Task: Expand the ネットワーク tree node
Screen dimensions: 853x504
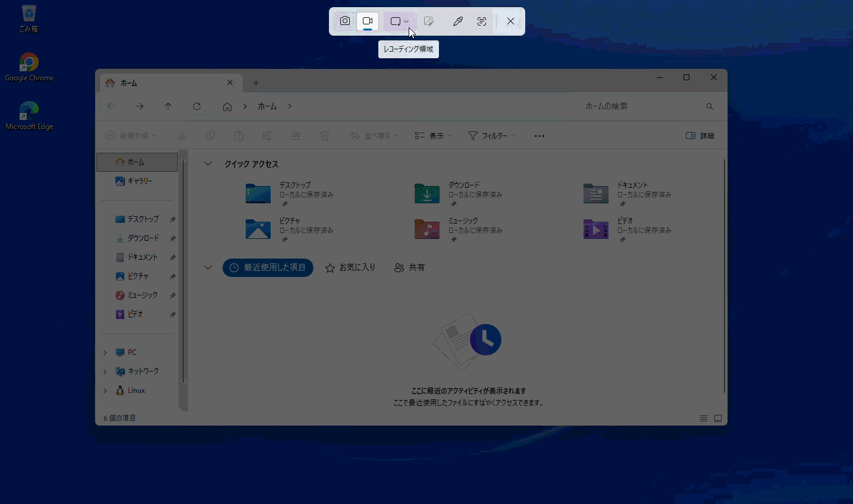Action: tap(105, 371)
